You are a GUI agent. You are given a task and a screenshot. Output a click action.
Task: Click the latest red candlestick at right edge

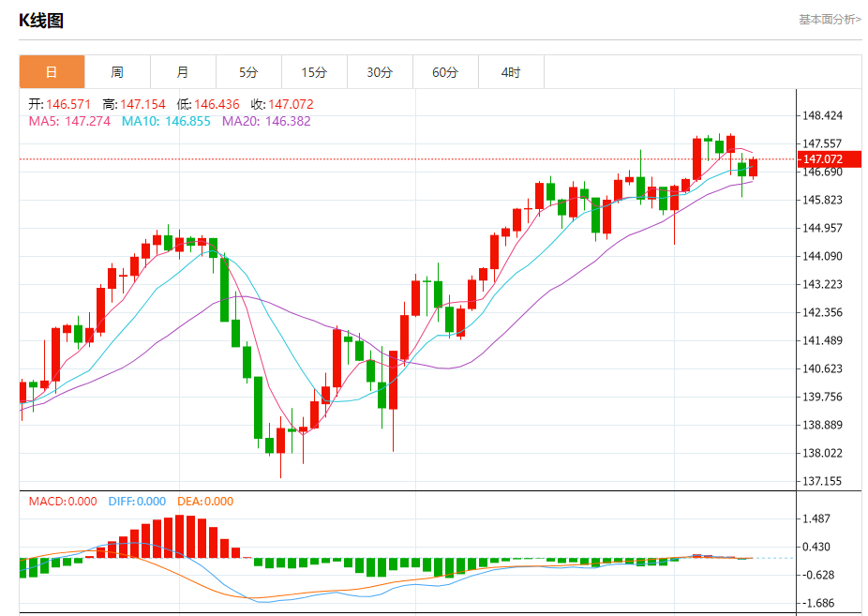tap(753, 168)
